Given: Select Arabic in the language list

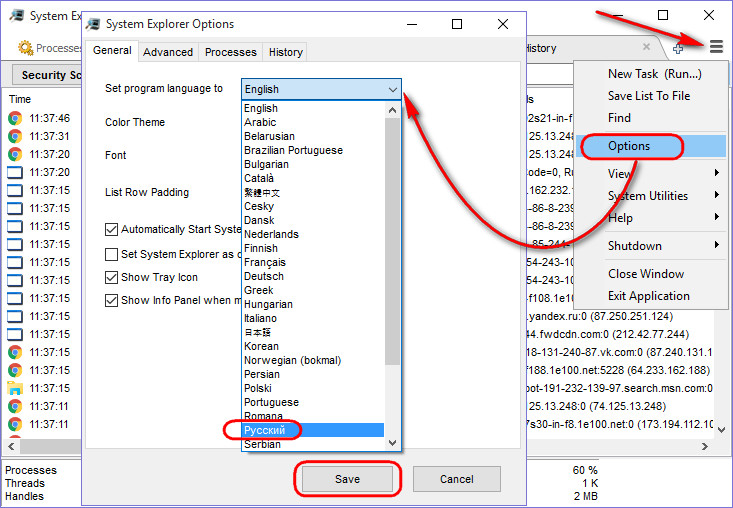Looking at the screenshot, I should pyautogui.click(x=313, y=122).
